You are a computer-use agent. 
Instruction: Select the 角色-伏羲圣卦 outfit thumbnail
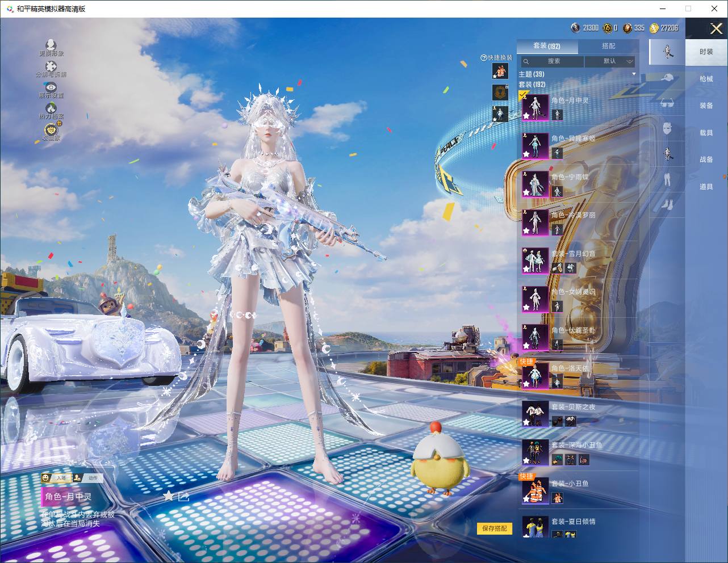click(x=535, y=338)
